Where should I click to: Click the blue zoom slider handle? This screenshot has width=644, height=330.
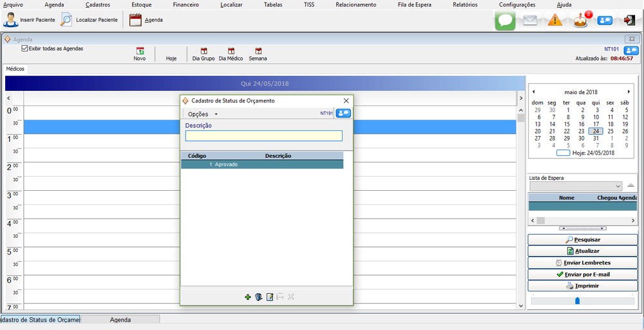pos(577,300)
